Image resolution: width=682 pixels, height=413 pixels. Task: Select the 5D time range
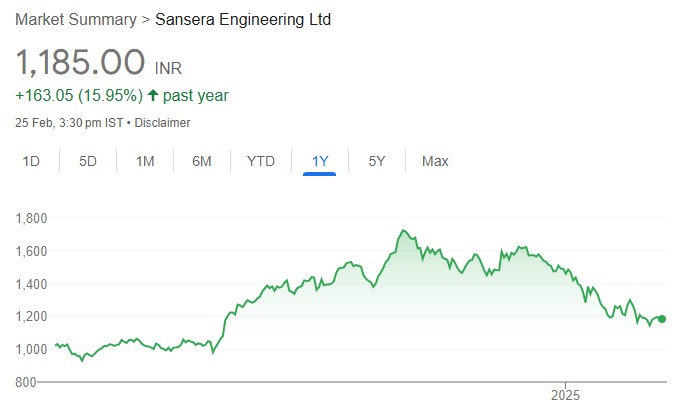coord(88,161)
